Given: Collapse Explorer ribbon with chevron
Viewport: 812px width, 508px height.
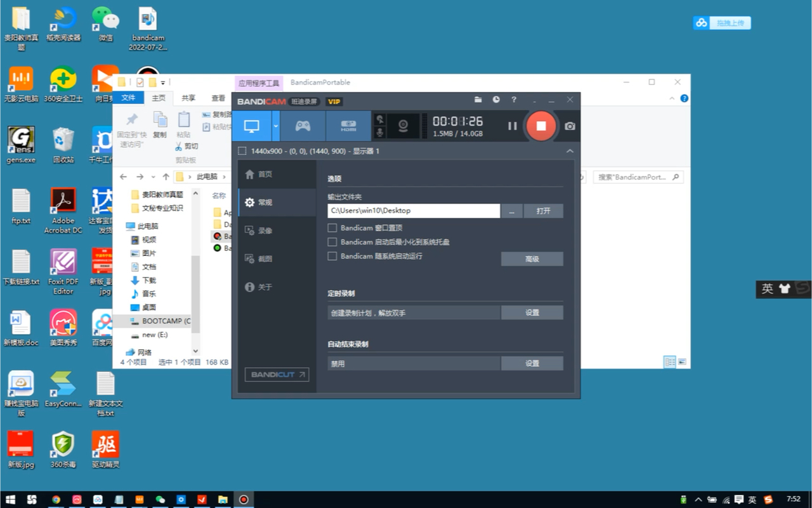Looking at the screenshot, I should (672, 98).
